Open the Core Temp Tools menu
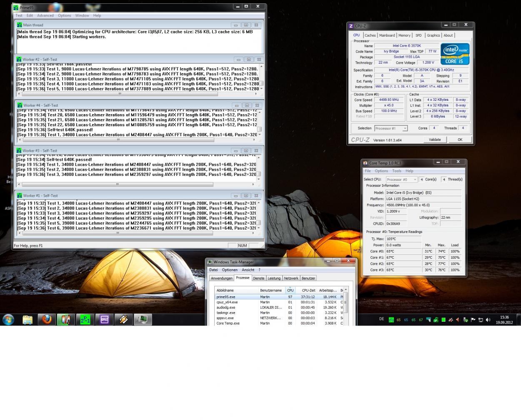Screen dimensions: 521x420 tap(397, 171)
